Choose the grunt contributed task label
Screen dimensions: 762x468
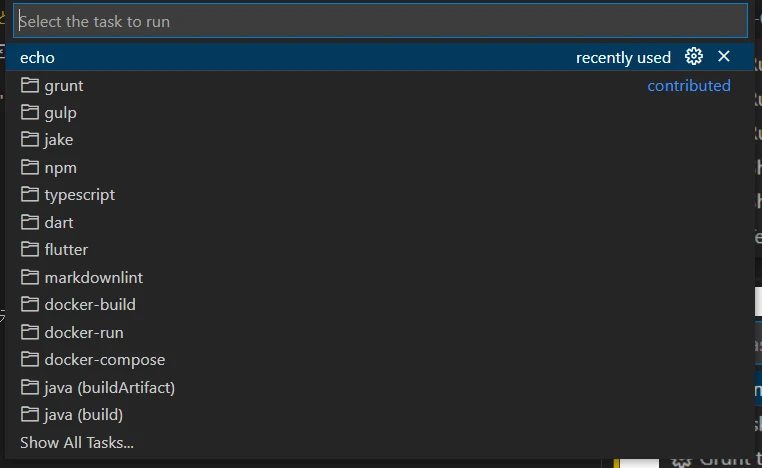point(64,86)
